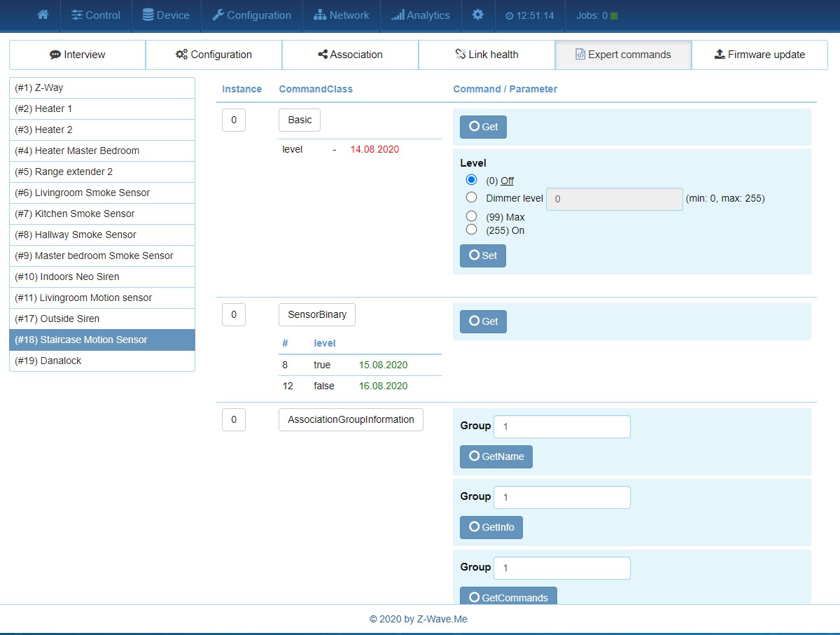
Task: Expand the Control menu
Action: 96,15
